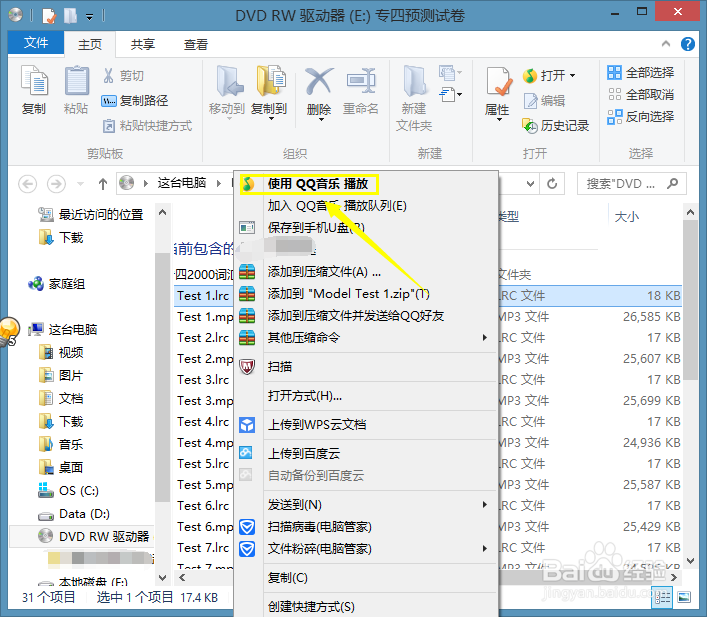
Task: Click the Back navigation arrow
Action: (28, 184)
